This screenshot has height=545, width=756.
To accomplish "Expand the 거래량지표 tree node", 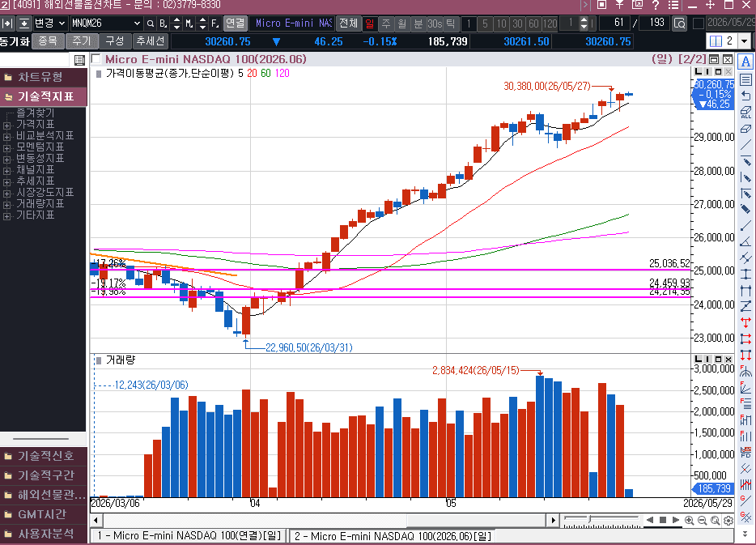I will click(x=6, y=205).
